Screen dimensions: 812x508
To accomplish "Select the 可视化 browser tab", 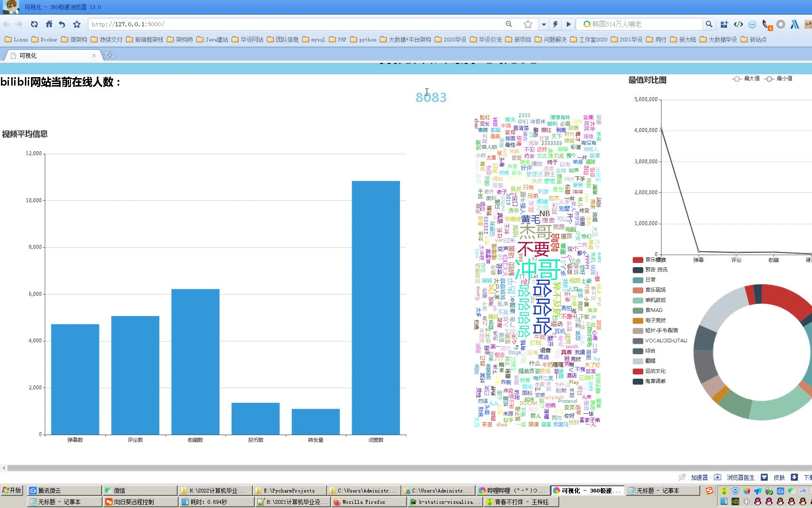I will 52,56.
